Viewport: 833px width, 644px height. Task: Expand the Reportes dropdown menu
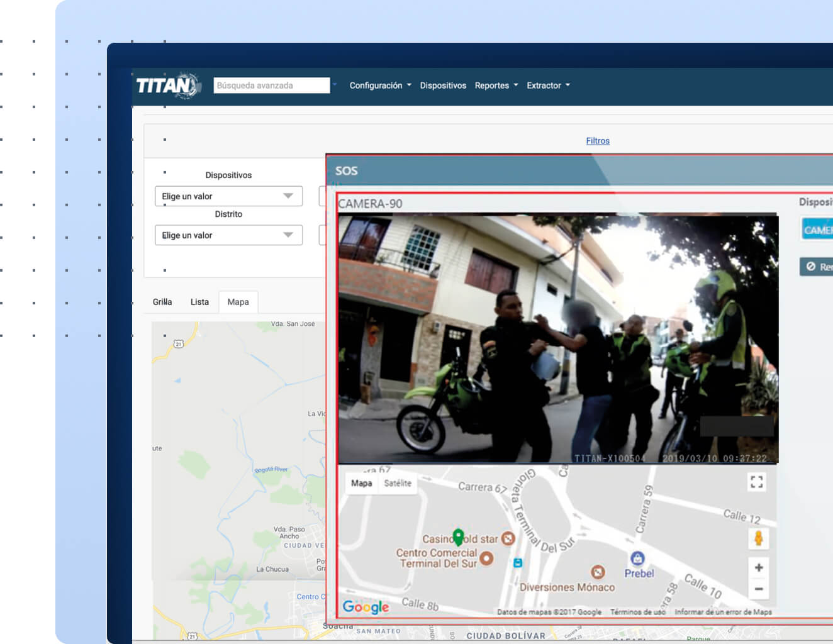point(496,86)
